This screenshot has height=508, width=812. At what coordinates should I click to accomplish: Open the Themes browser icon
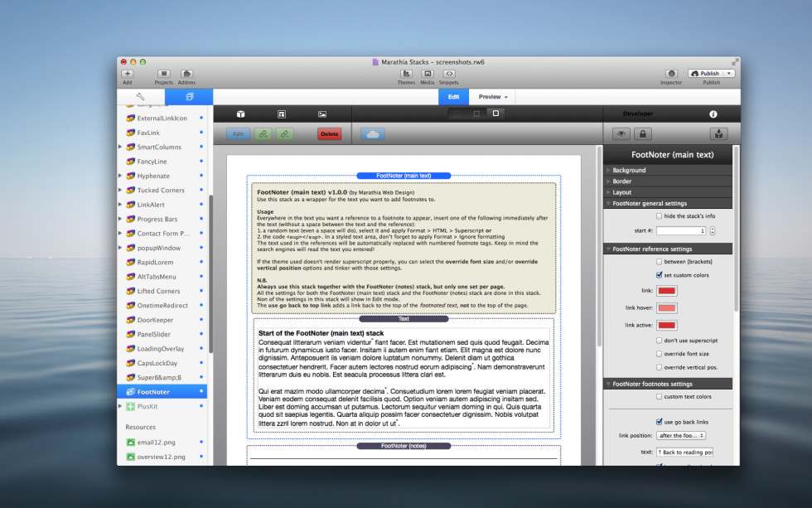407,74
